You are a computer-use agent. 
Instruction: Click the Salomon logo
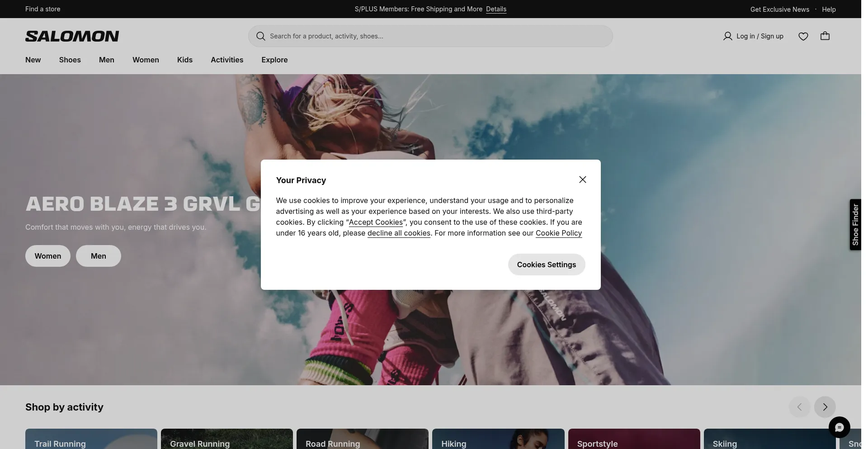pos(72,36)
